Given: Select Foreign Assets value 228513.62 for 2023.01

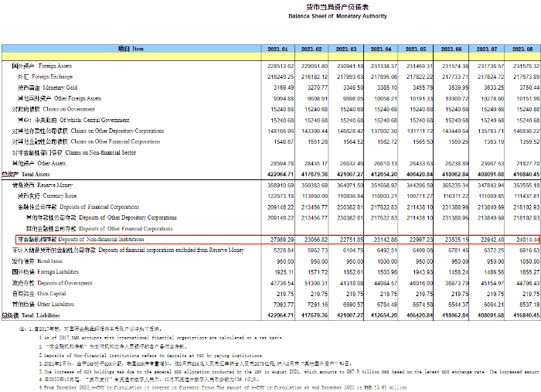Looking at the screenshot, I should click(x=281, y=66).
